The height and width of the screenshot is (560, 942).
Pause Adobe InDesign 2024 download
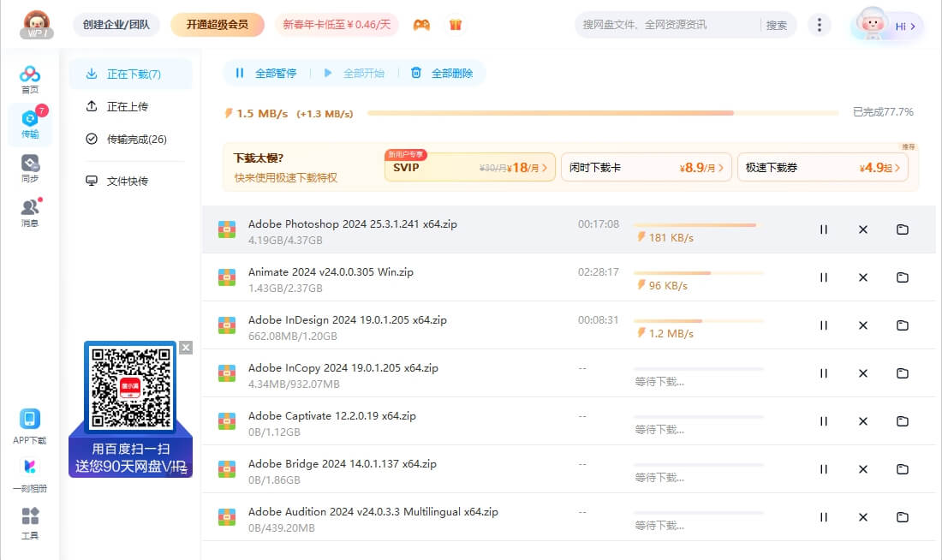pos(824,325)
